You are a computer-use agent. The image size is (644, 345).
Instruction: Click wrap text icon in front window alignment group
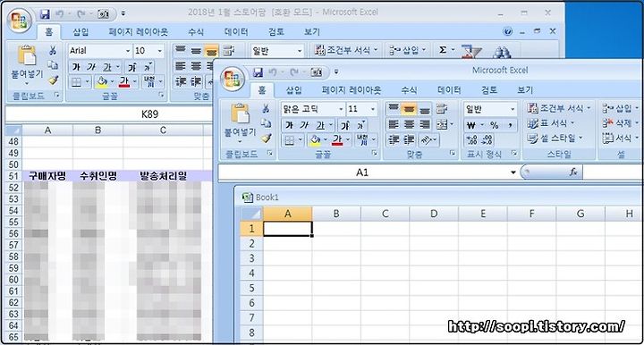point(442,109)
